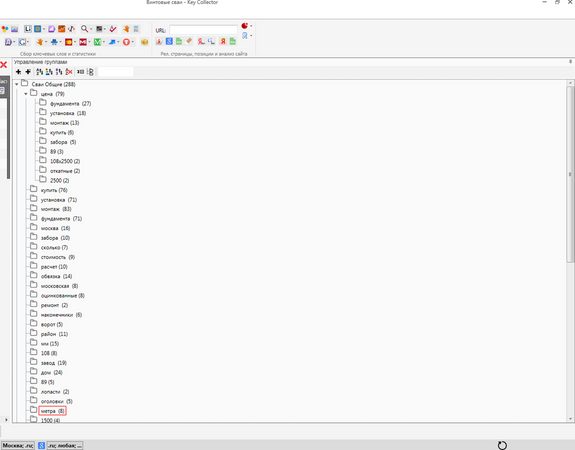575x450 pixels.
Task: Select the москва (16) group
Action: [x=55, y=228]
